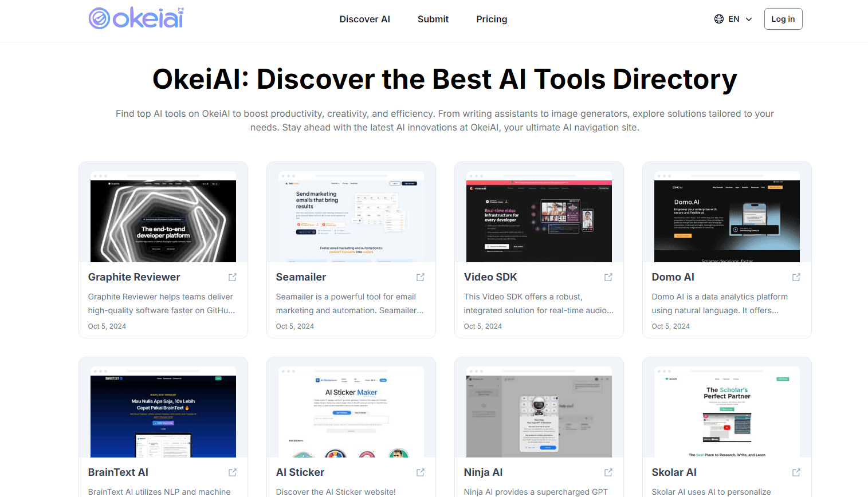Open the Ninja AI title link
The image size is (868, 497).
click(x=483, y=472)
